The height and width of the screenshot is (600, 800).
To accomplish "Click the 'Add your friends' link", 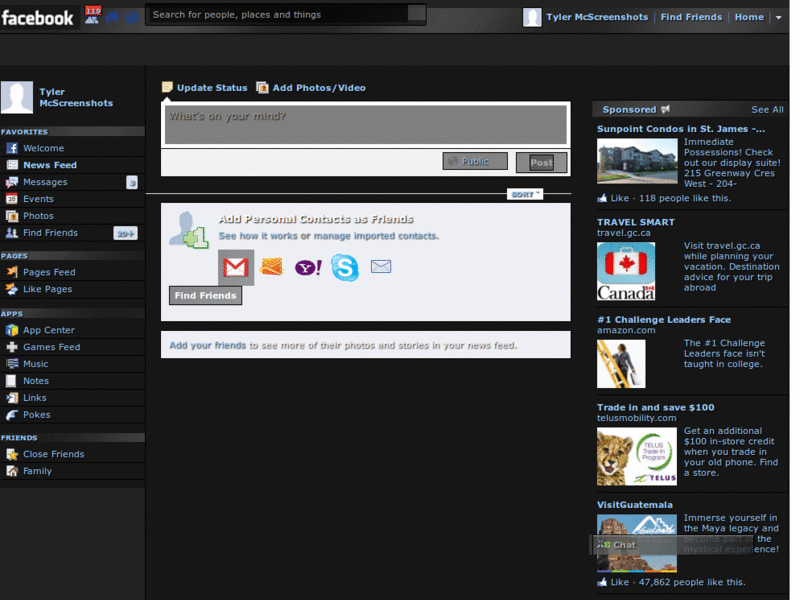I will point(208,345).
